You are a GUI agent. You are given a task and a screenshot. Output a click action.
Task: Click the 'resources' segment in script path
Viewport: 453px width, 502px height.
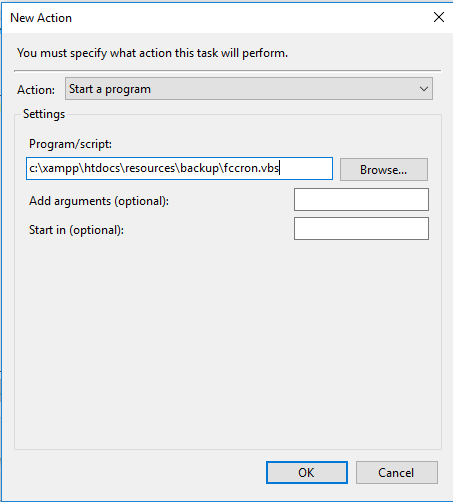[x=150, y=168]
